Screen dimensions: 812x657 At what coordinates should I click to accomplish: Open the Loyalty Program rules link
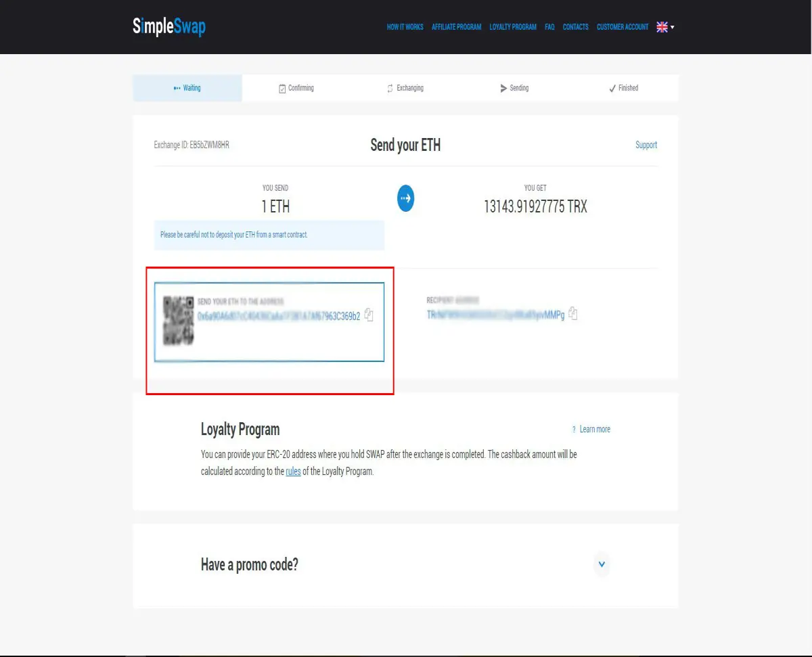coord(293,472)
